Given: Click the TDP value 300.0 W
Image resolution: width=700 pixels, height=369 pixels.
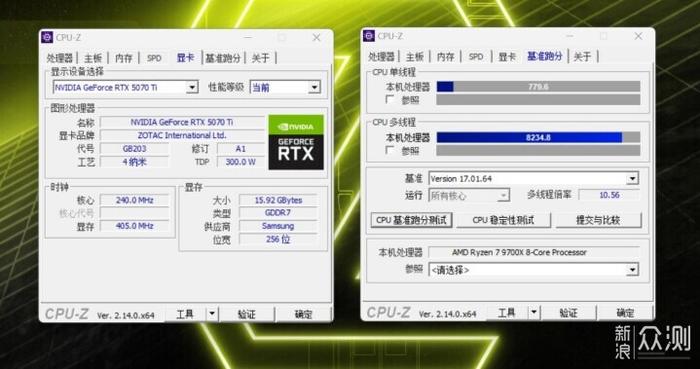Looking at the screenshot, I should 241,162.
